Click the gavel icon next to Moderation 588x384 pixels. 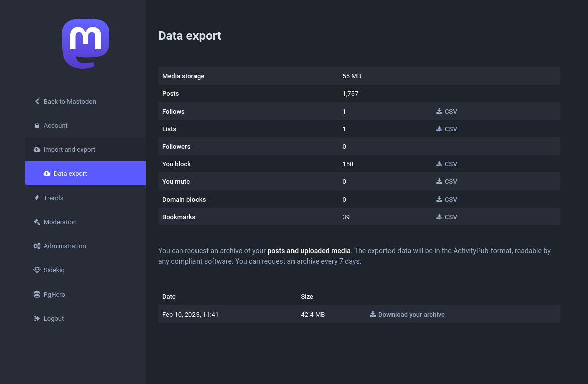(x=37, y=222)
